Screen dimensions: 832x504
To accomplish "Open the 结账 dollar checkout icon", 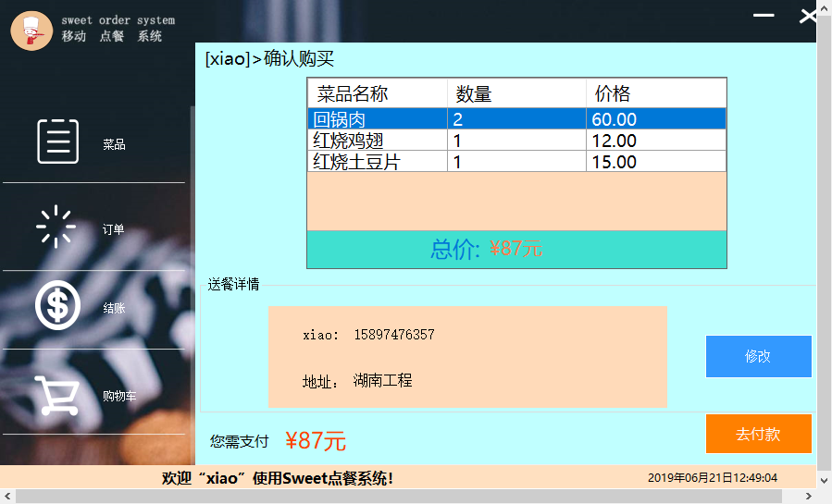I will coord(57,305).
